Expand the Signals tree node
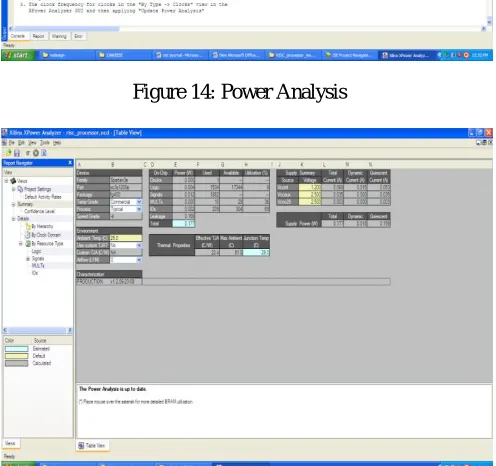Viewport: 496px width, 466px height. click(x=28, y=259)
